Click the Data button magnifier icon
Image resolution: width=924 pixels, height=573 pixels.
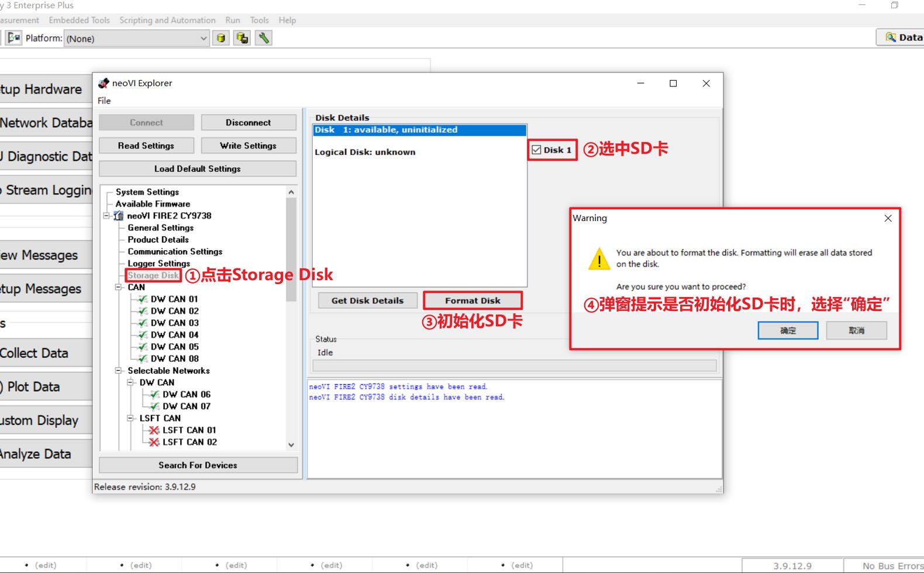pos(891,37)
